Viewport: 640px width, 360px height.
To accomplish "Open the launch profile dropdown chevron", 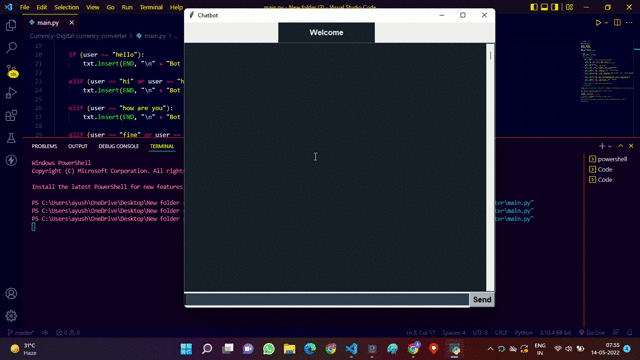I will [610, 146].
